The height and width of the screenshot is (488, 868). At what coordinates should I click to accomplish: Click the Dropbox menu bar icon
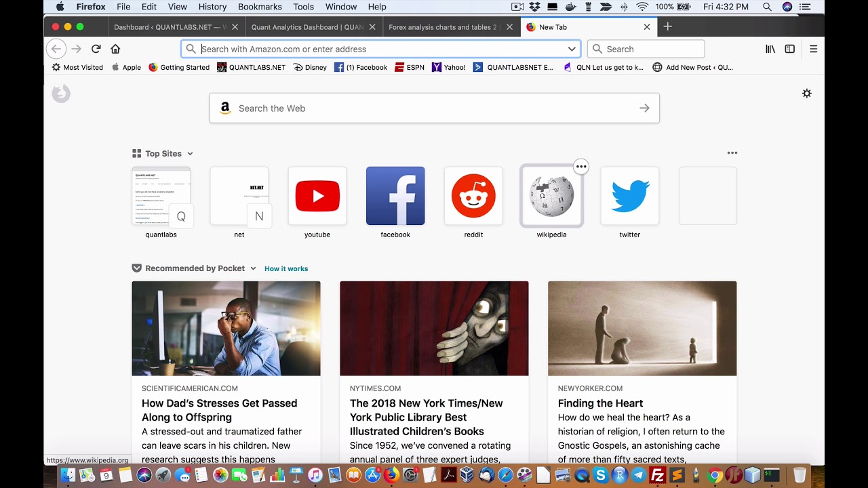click(x=535, y=7)
